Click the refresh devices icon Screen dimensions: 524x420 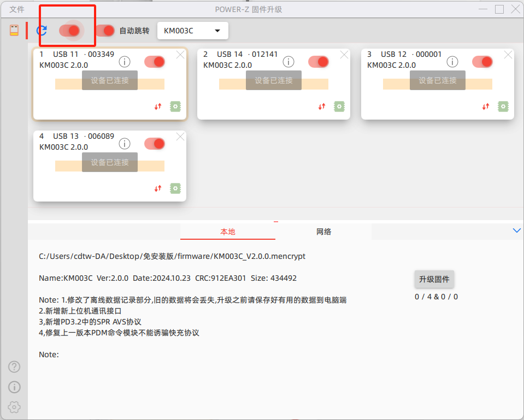(x=40, y=31)
